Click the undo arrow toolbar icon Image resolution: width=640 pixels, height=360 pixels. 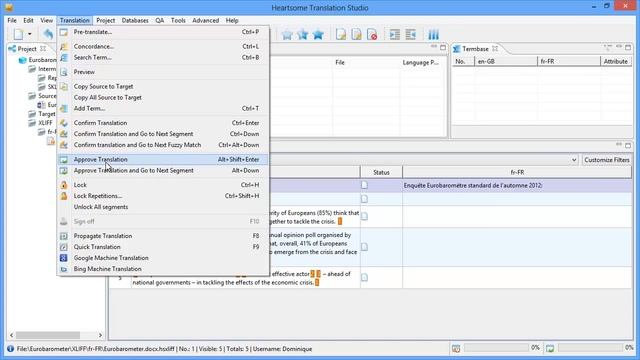click(48, 34)
